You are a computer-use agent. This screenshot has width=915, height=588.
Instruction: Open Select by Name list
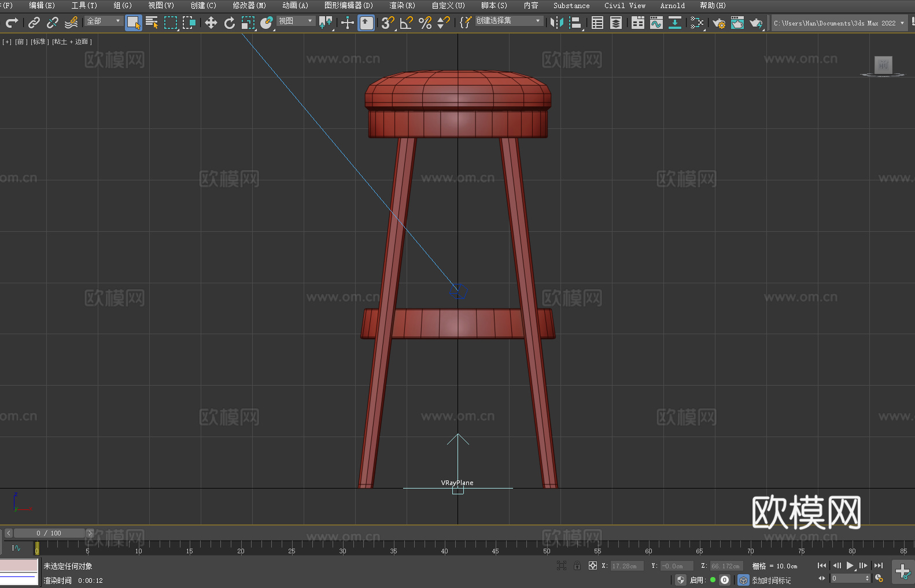[x=152, y=23]
